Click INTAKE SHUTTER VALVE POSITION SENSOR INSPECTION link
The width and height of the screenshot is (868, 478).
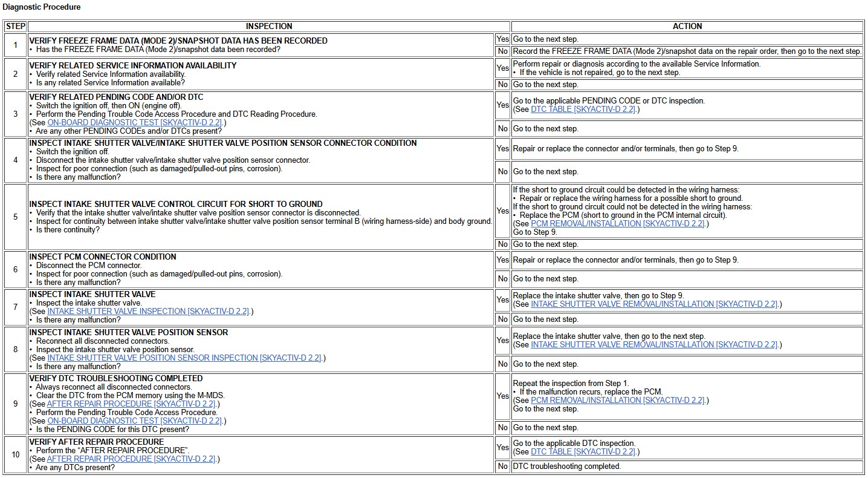tap(184, 358)
